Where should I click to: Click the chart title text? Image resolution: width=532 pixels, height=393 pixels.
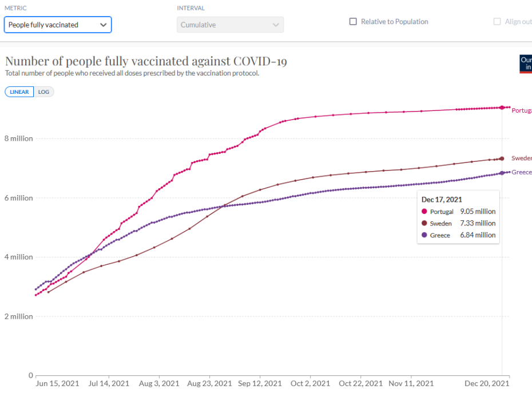click(146, 61)
